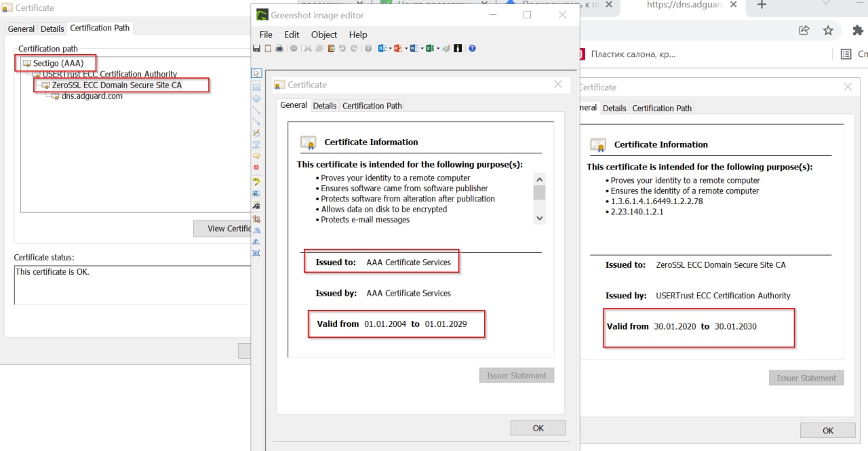Click the share page icon in address bar
868x451 pixels.
[x=804, y=30]
